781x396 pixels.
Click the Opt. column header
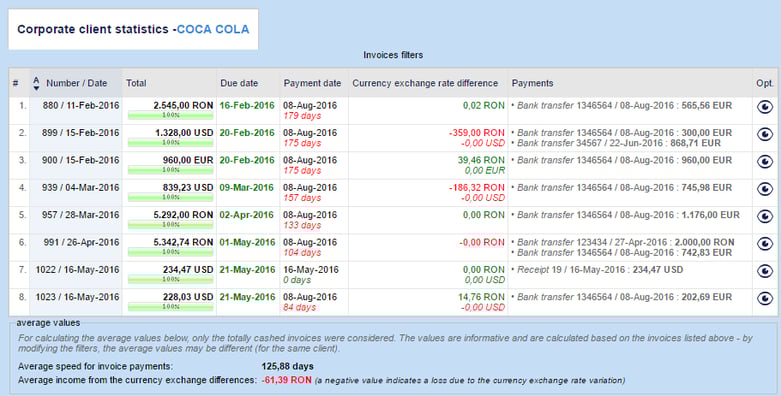click(765, 83)
